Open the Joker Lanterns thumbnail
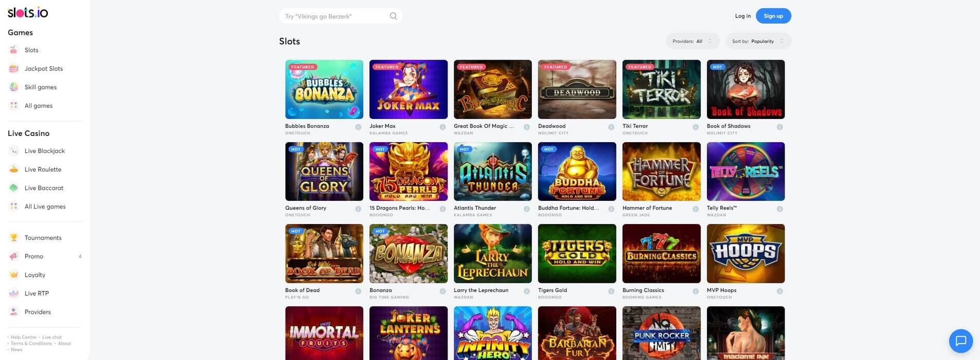The width and height of the screenshot is (980, 360). 408,333
